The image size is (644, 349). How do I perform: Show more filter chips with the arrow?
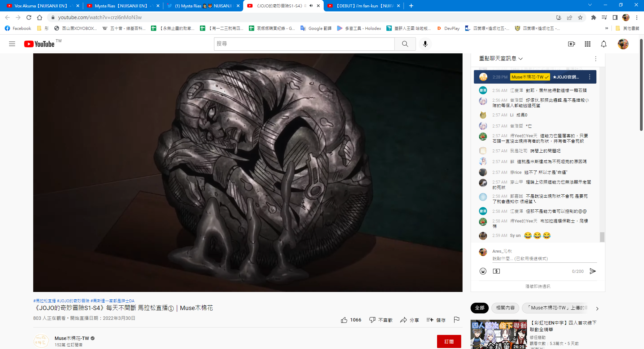(x=597, y=308)
